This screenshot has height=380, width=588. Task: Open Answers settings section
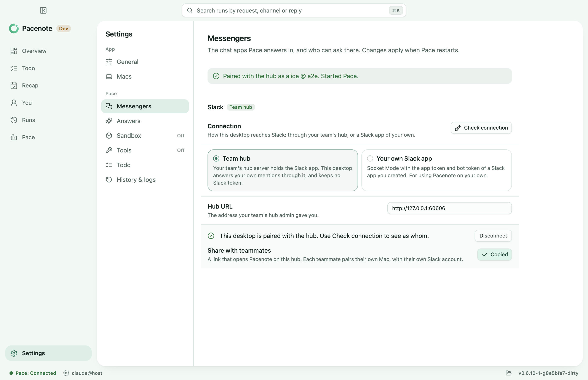coord(145,121)
